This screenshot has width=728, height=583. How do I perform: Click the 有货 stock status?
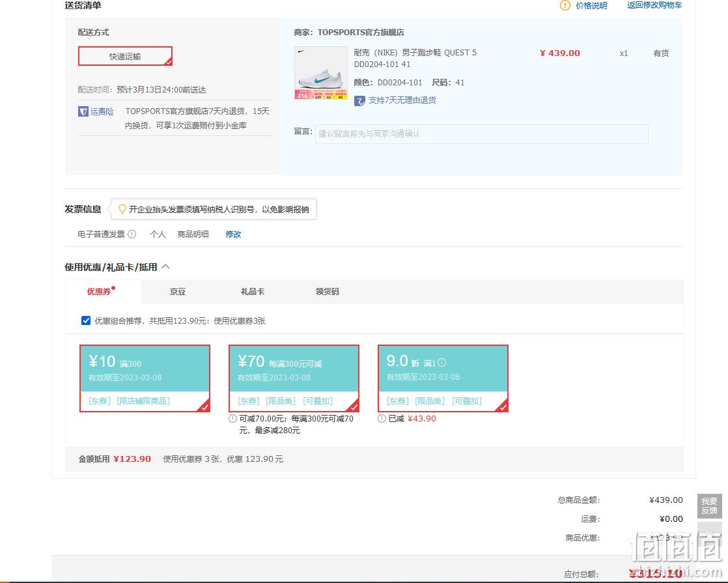pyautogui.click(x=661, y=53)
